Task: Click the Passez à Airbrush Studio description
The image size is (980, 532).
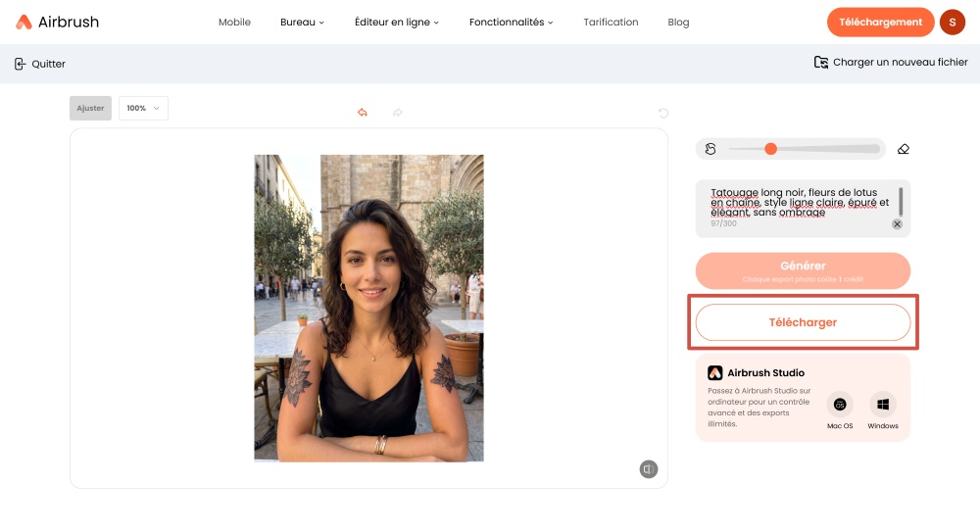Action: click(759, 407)
